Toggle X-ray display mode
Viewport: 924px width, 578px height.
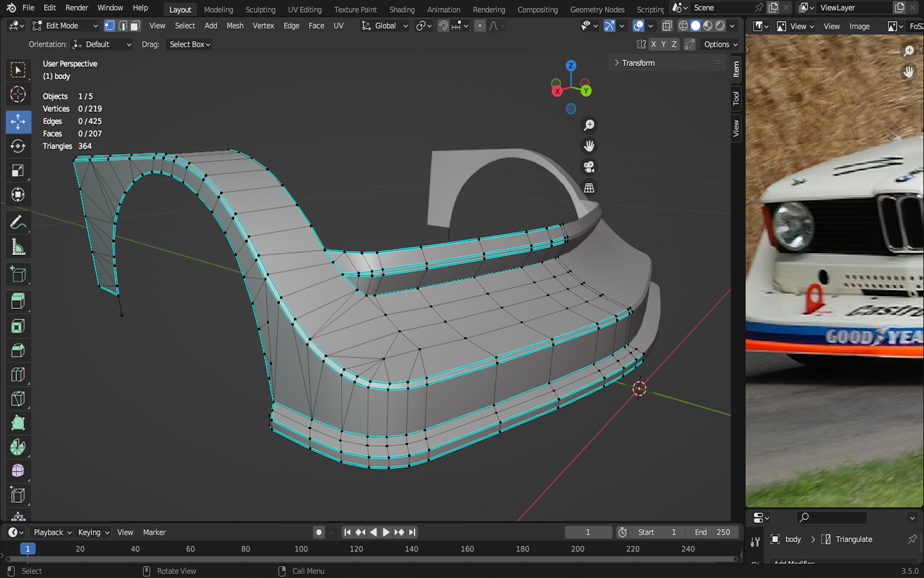click(667, 26)
